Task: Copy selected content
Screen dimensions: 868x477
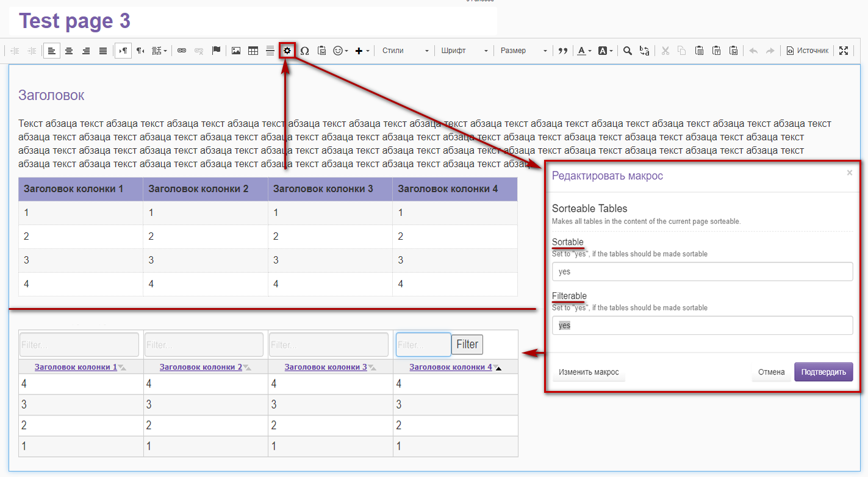Action: coord(682,51)
